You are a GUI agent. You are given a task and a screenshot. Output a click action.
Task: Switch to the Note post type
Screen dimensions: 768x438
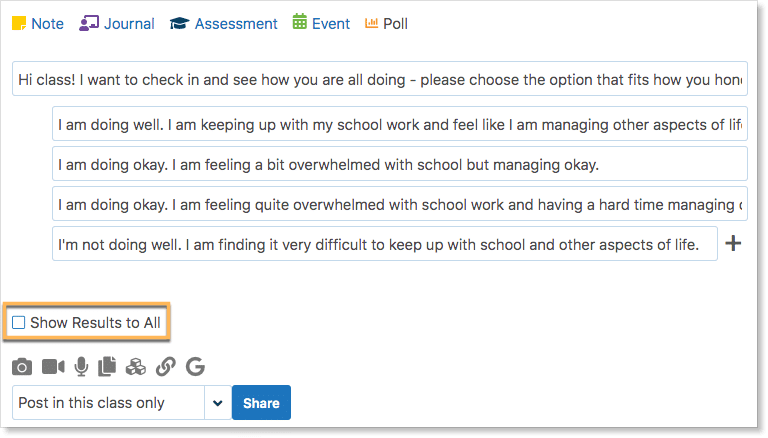coord(38,23)
